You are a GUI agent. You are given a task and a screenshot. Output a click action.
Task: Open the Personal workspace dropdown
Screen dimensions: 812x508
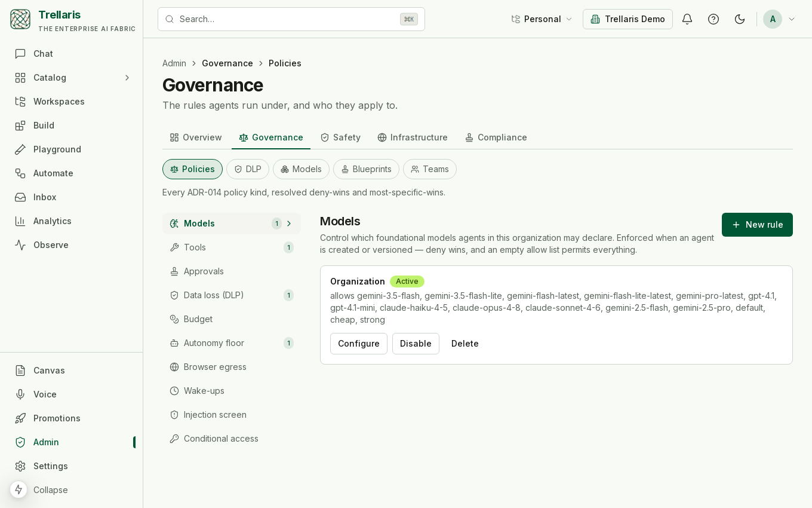(542, 19)
